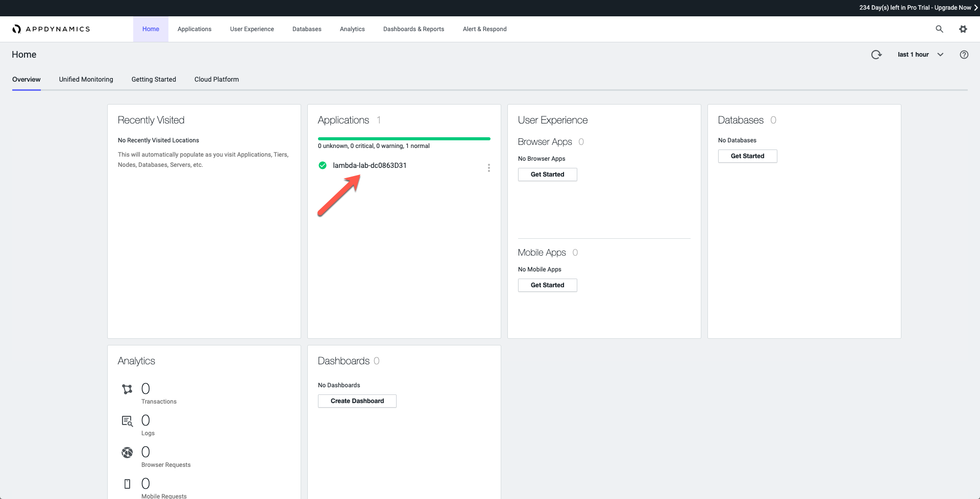Viewport: 980px width, 499px height.
Task: Click the green status check for lambda-lab-dc0863D31
Action: [323, 165]
